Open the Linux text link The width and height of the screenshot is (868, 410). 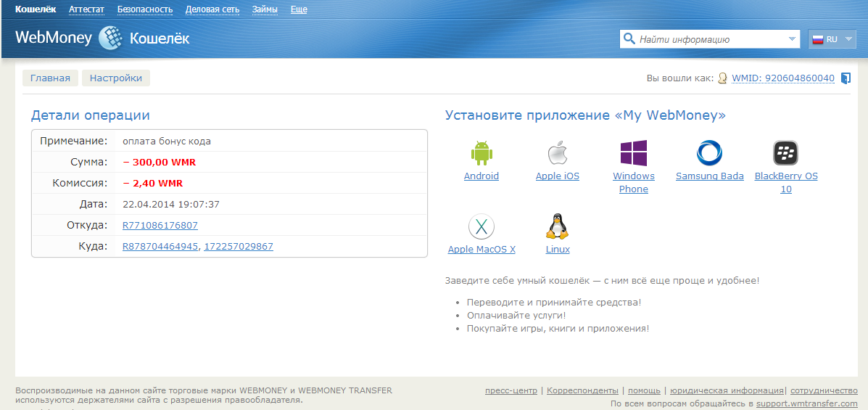558,250
